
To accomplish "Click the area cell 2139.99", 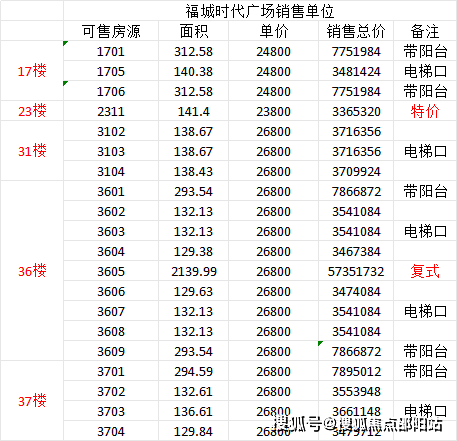I will tap(193, 271).
